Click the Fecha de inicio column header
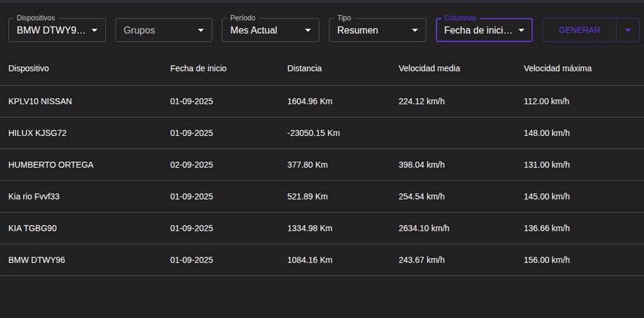The width and height of the screenshot is (644, 318). [x=198, y=69]
